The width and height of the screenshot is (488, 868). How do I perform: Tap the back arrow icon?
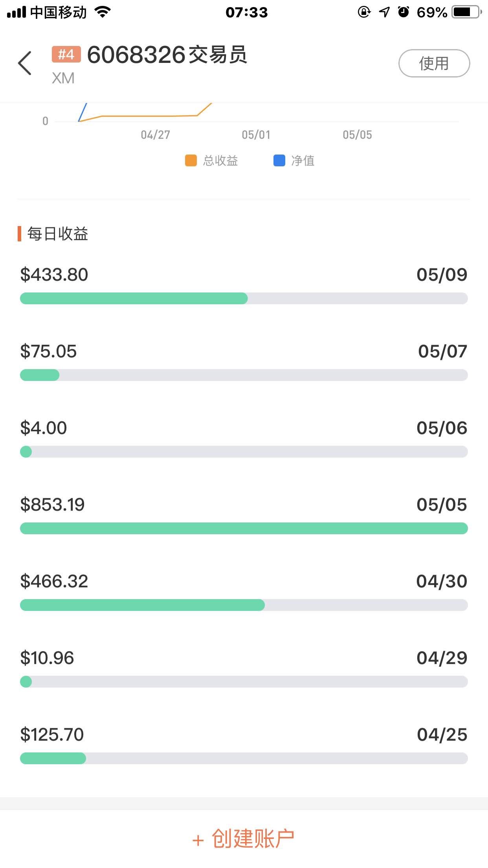(x=24, y=63)
